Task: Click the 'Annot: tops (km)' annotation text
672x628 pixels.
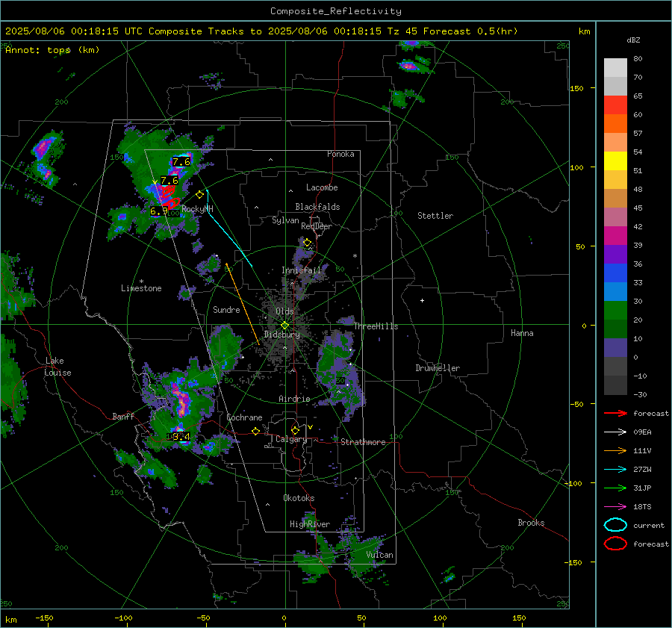Action: (x=52, y=50)
